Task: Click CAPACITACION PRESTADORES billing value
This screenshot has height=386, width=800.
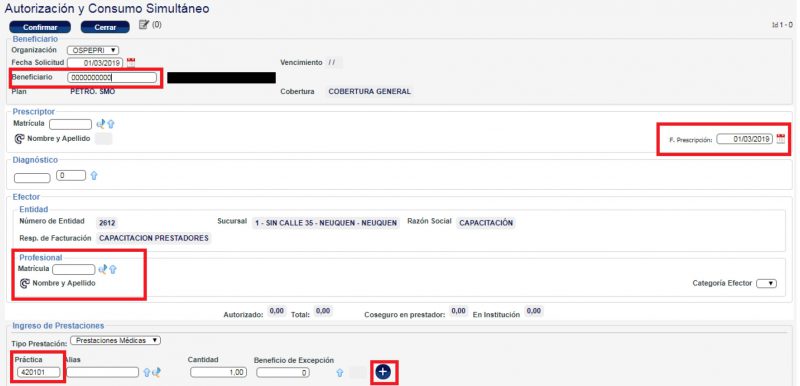Action: pyautogui.click(x=154, y=238)
